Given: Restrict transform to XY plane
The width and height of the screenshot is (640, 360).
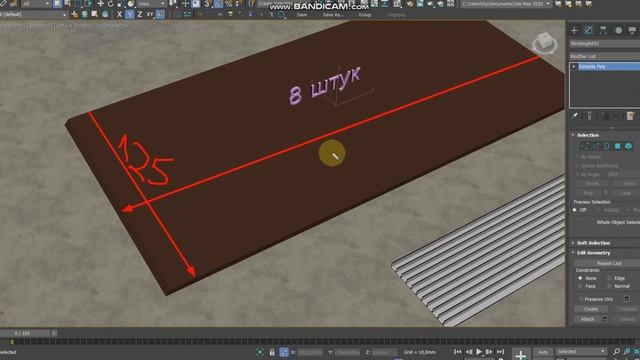Looking at the screenshot, I should [150, 14].
